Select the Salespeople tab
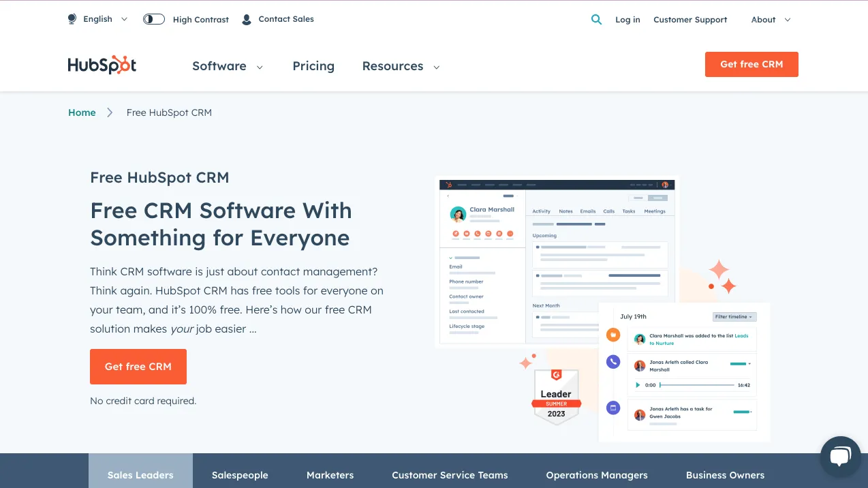Image resolution: width=868 pixels, height=488 pixels. coord(240,474)
